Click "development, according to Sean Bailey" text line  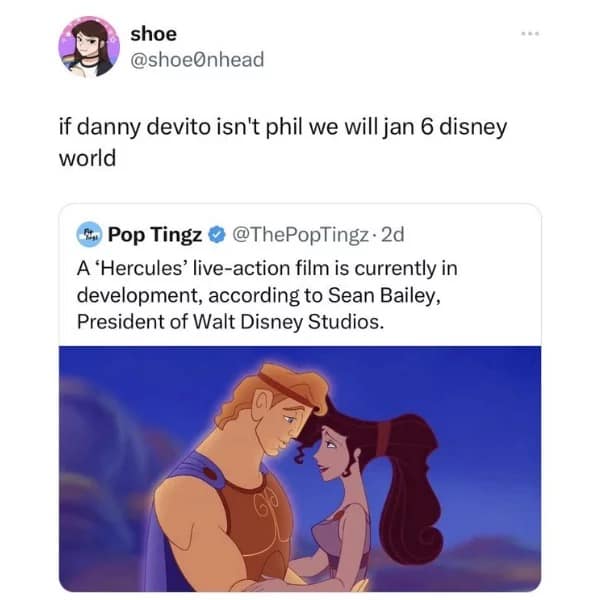click(x=259, y=295)
